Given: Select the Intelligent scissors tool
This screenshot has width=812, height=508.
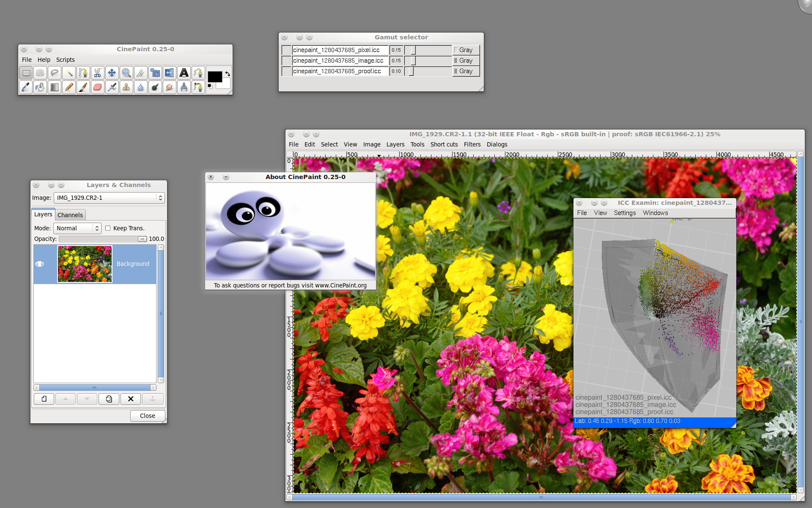Looking at the screenshot, I should tap(98, 73).
